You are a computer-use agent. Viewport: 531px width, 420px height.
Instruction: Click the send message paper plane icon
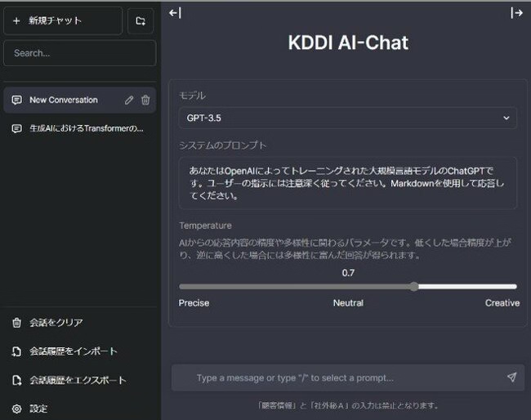(x=511, y=378)
